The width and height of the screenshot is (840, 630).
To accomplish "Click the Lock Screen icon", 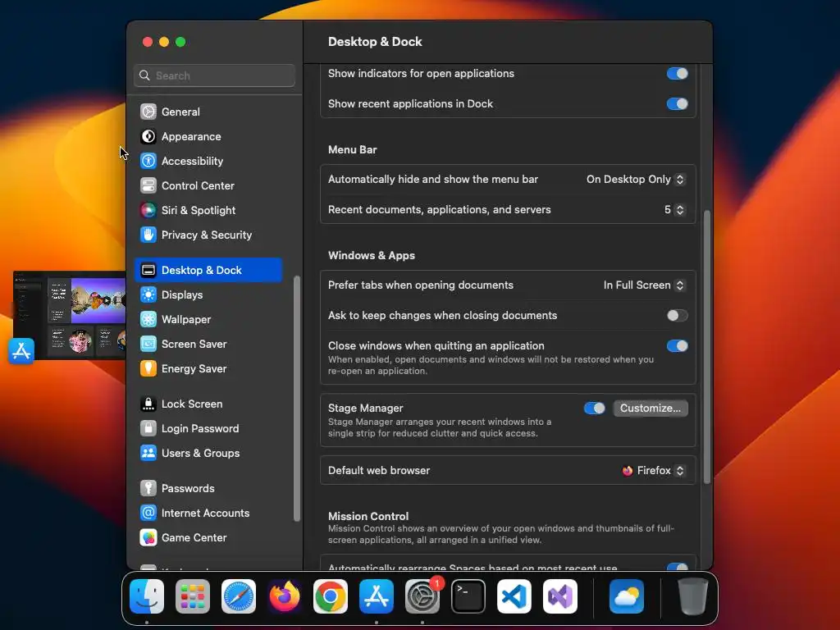I will (148, 404).
